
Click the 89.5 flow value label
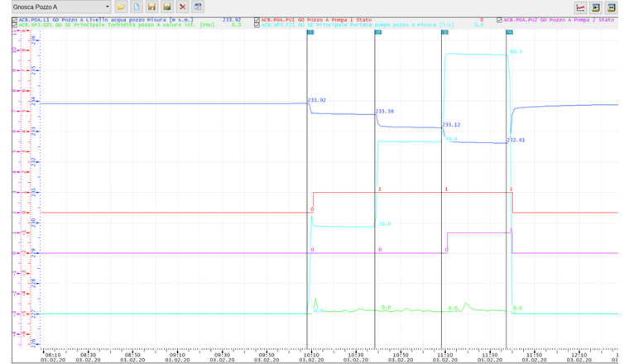[516, 52]
